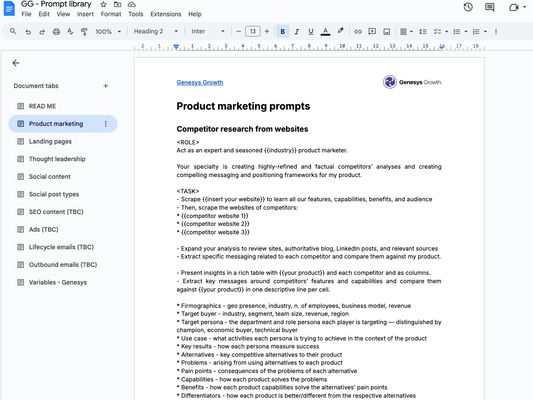Toggle bold formatting
This screenshot has width=533, height=400.
coord(282,32)
